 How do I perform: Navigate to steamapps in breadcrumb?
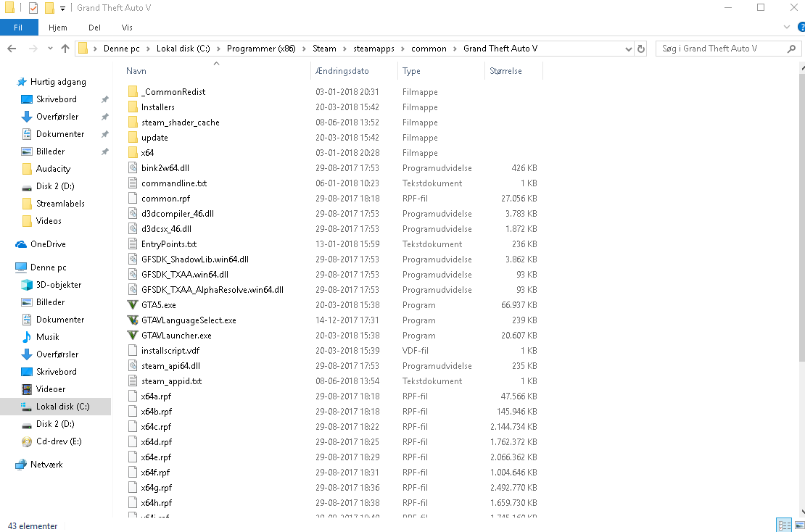pyautogui.click(x=373, y=49)
